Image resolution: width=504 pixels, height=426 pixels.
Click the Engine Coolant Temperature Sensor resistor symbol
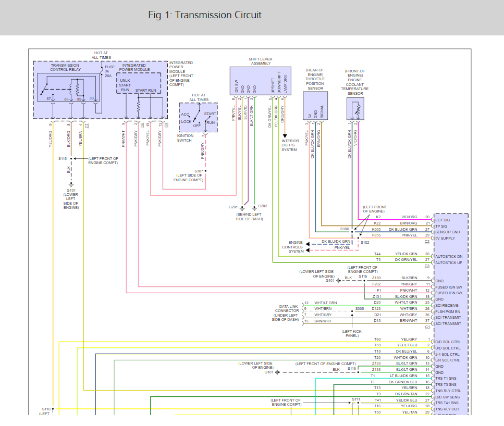(358, 109)
